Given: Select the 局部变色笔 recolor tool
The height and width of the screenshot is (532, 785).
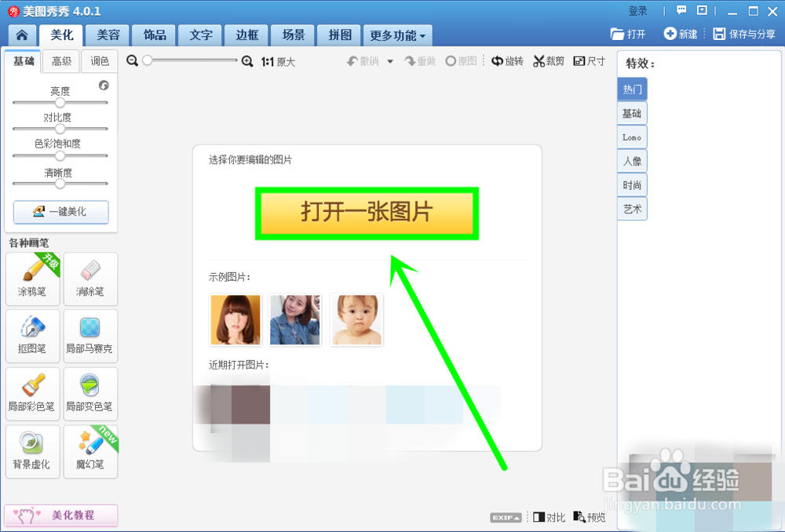Looking at the screenshot, I should pos(90,394).
